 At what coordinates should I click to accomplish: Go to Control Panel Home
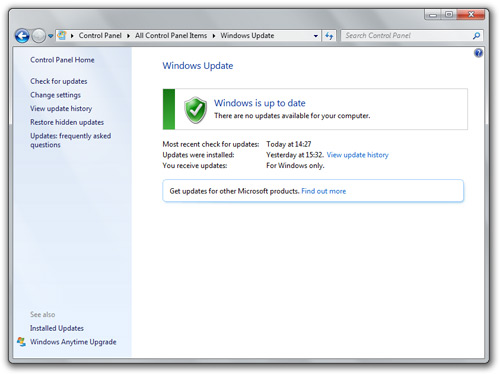pyautogui.click(x=62, y=60)
